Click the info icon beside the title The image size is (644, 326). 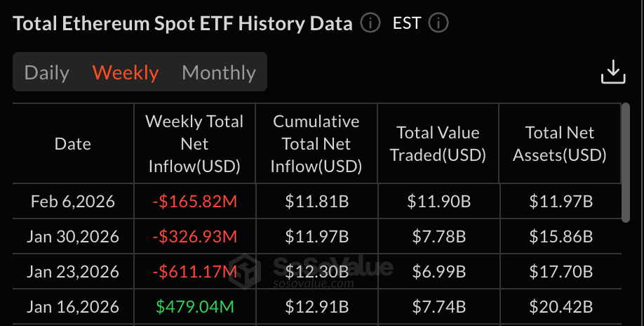(x=370, y=23)
